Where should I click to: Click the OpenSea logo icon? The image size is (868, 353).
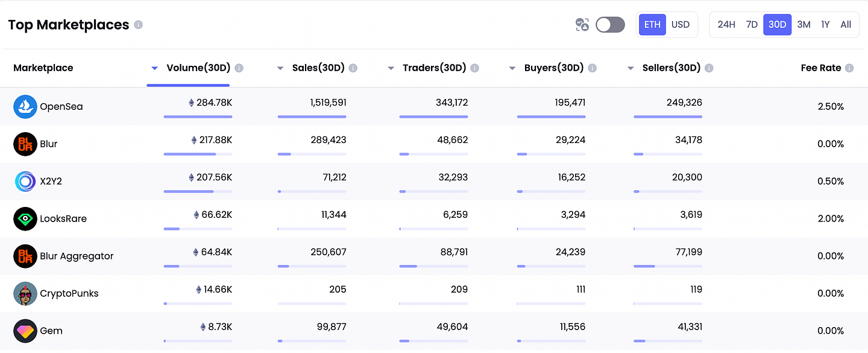tap(25, 107)
